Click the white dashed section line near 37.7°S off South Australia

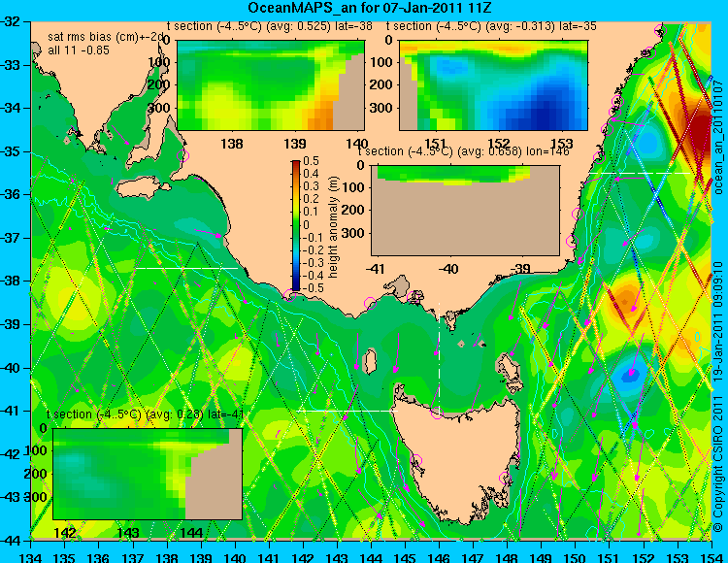point(186,268)
